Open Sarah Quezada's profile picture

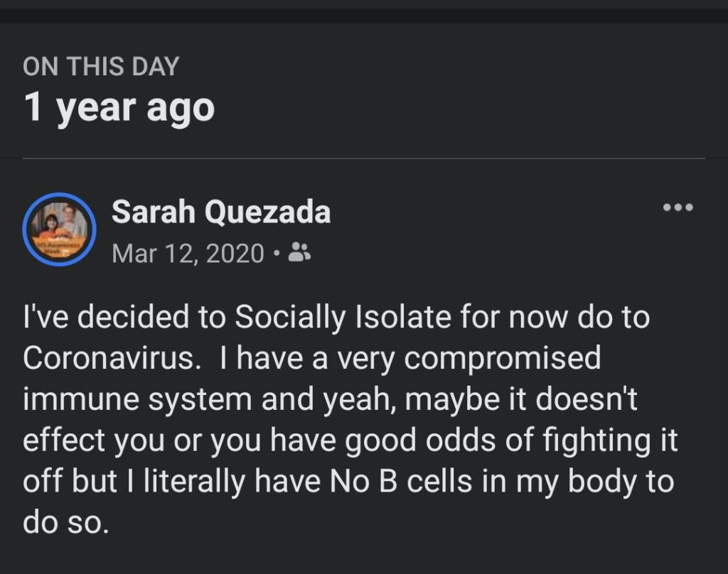tap(59, 229)
